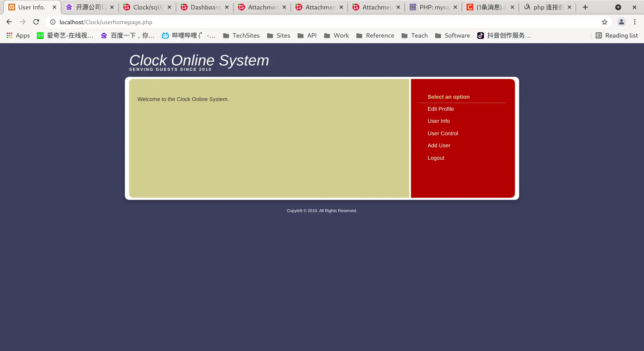The height and width of the screenshot is (351, 644).
Task: Bookmark this page with the star icon
Action: coord(604,22)
